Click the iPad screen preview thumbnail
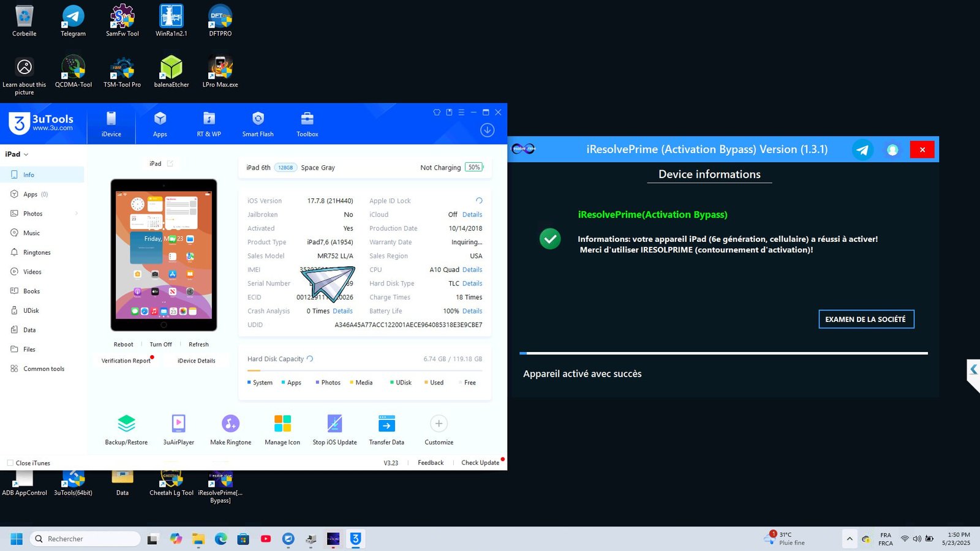The image size is (980, 551). pyautogui.click(x=164, y=255)
